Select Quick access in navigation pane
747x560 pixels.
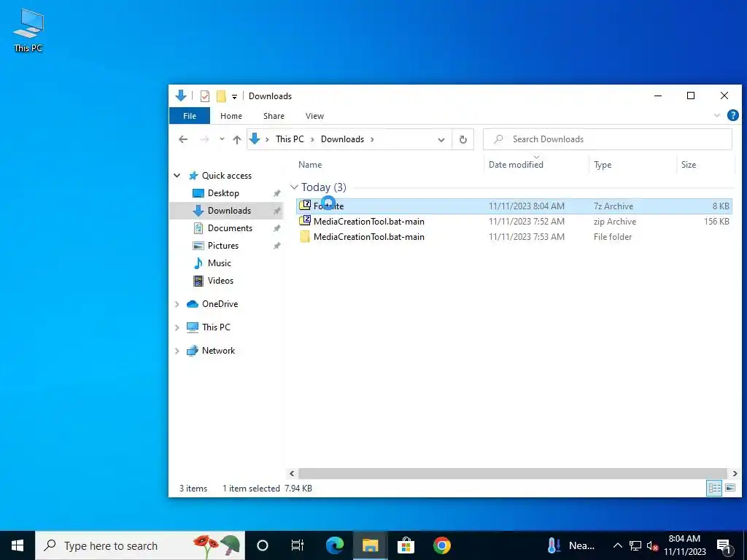click(227, 175)
